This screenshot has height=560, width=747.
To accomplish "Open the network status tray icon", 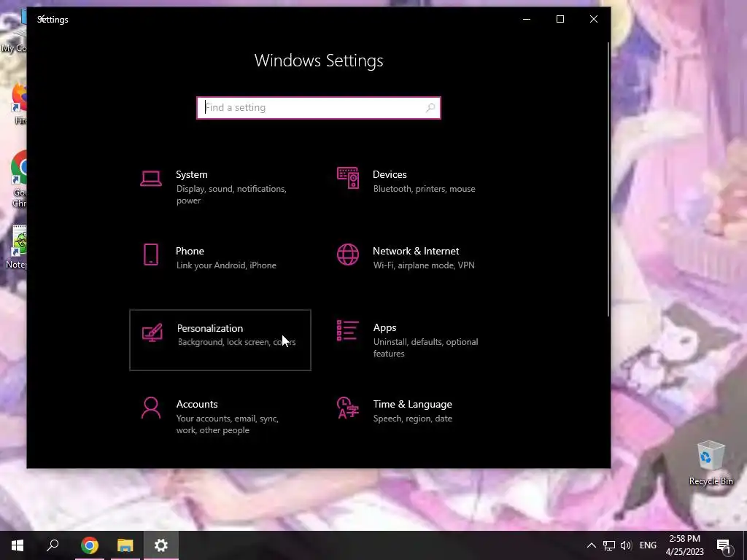I will 609,545.
